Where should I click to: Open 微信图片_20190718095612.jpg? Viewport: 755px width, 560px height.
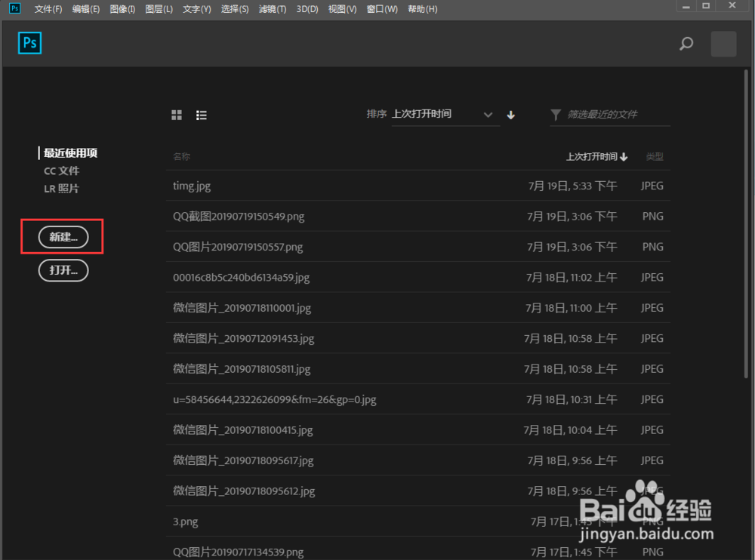pos(418,491)
